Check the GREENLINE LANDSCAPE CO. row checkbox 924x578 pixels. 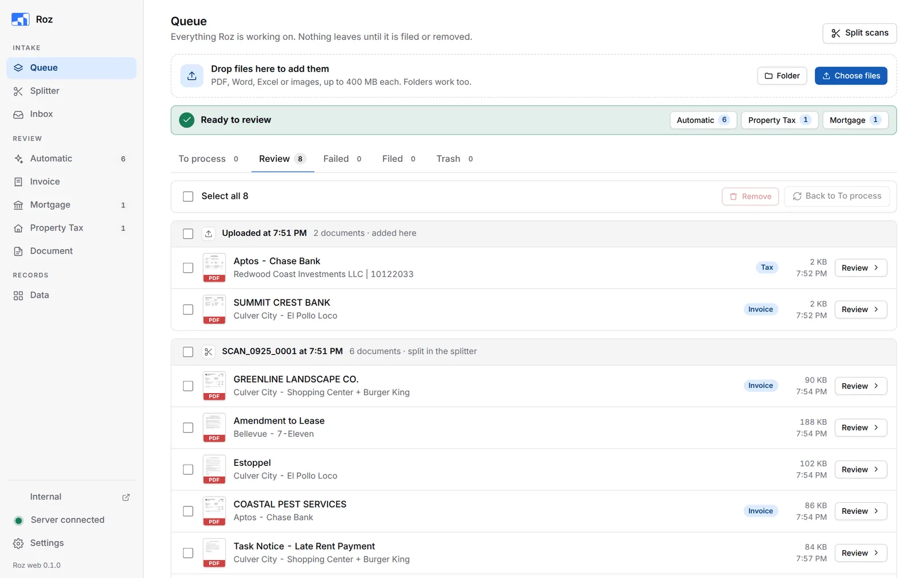(x=188, y=386)
